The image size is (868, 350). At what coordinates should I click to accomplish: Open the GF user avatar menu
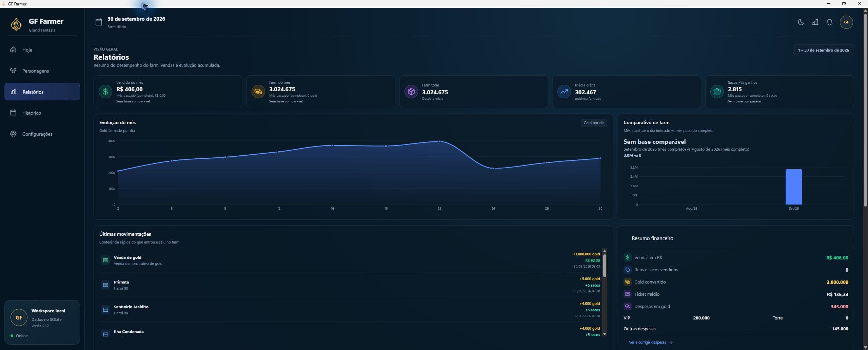click(846, 22)
